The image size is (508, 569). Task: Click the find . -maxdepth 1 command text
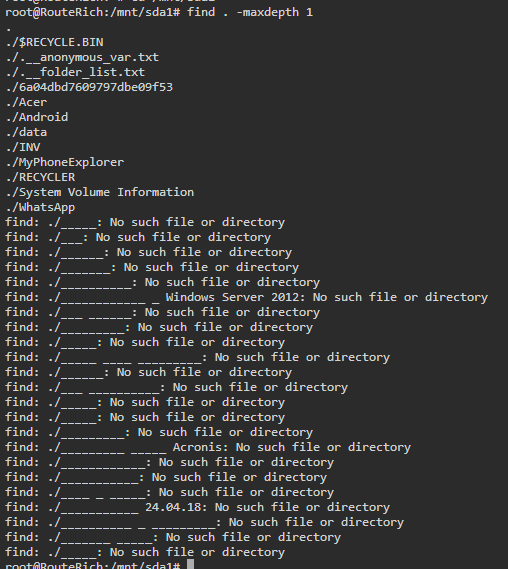pyautogui.click(x=250, y=13)
